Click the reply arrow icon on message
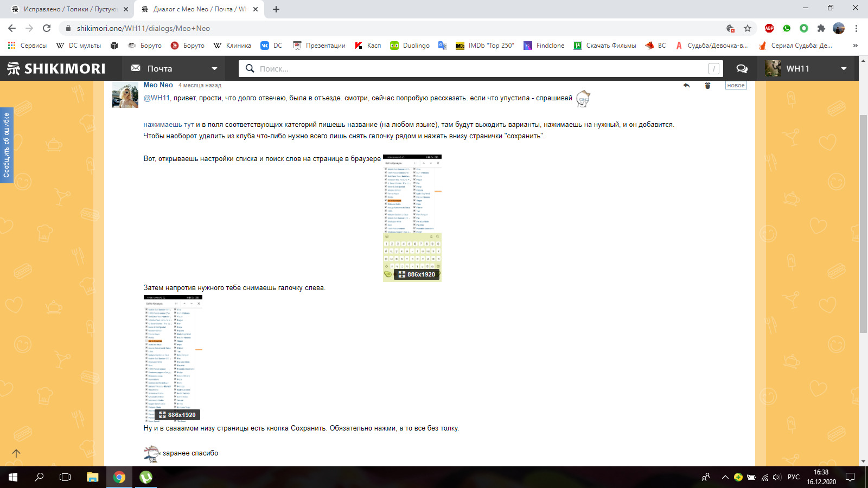 pyautogui.click(x=686, y=85)
